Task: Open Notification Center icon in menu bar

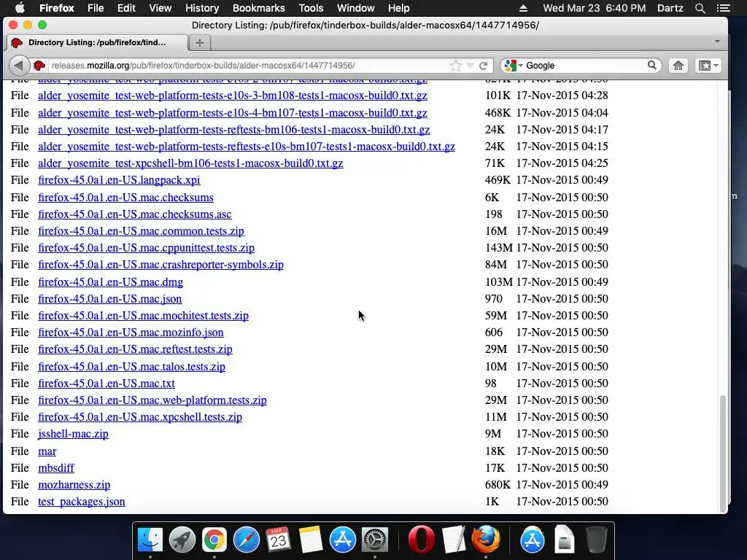Action: click(x=723, y=8)
